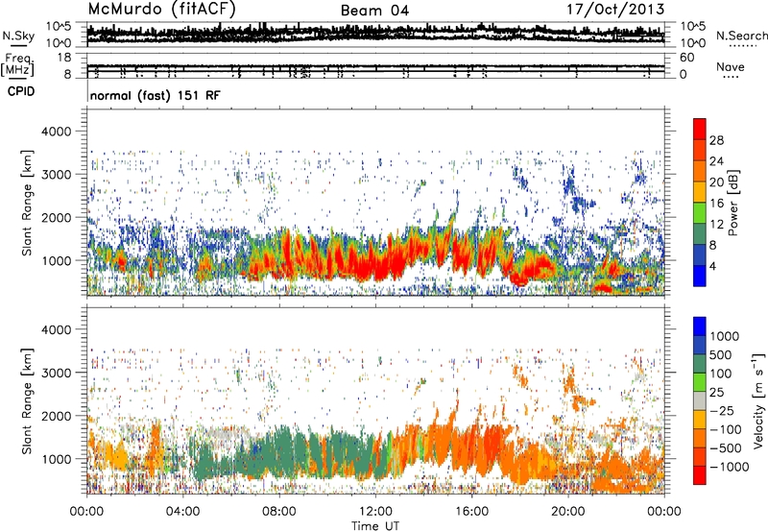The width and height of the screenshot is (768, 532).
Task: Click the frequency trace panel
Action: [x=375, y=65]
